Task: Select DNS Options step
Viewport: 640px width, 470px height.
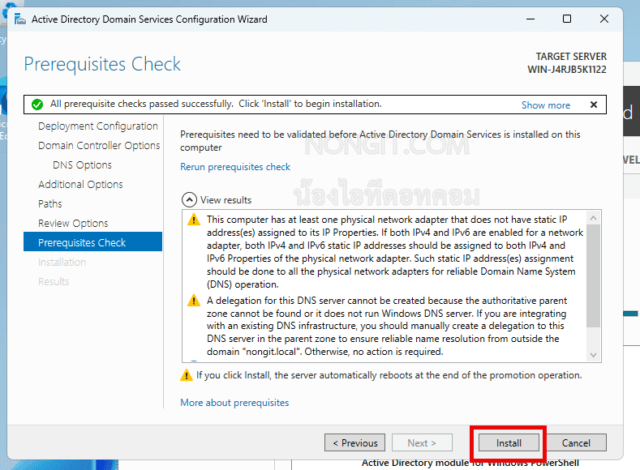Action: pos(82,165)
